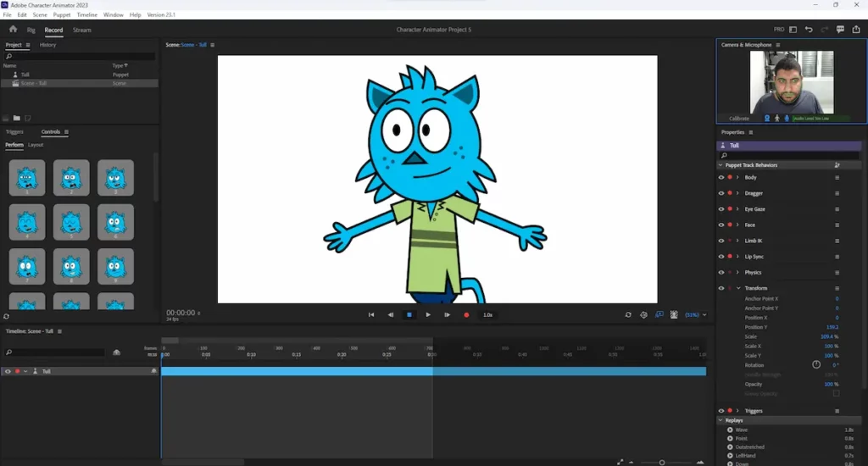Toggle visibility of Eye Gaze behavior
Screen dimensions: 868x466
click(x=721, y=209)
